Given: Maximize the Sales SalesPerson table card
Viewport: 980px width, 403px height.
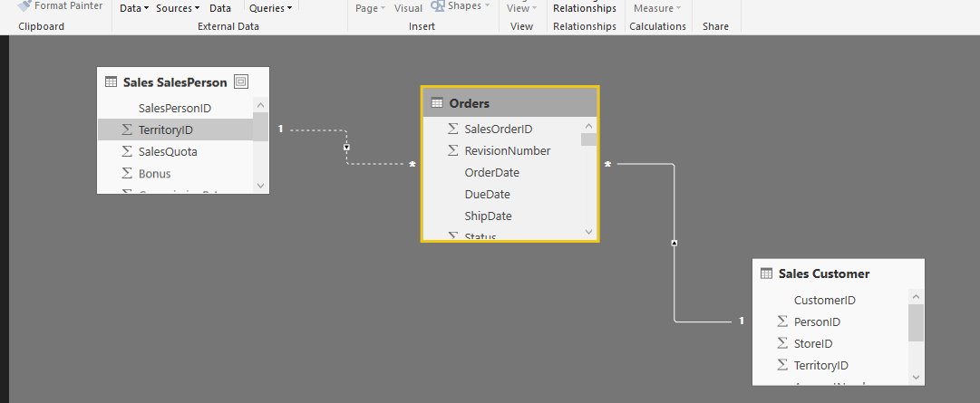Looking at the screenshot, I should [x=240, y=82].
